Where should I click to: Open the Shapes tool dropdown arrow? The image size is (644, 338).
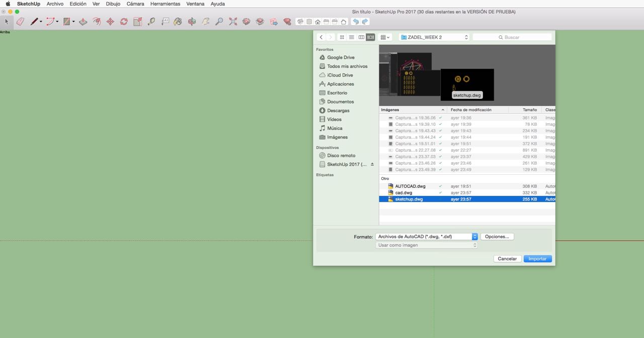[x=73, y=22]
